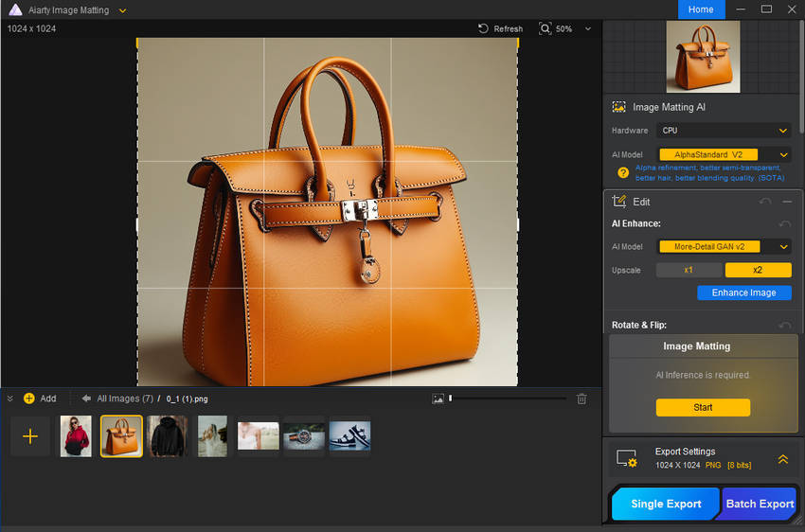Click the yellow question mark help icon

[623, 173]
